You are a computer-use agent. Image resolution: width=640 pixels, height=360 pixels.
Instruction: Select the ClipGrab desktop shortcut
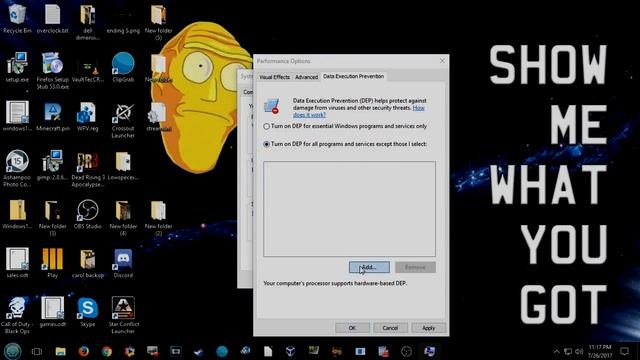point(123,67)
